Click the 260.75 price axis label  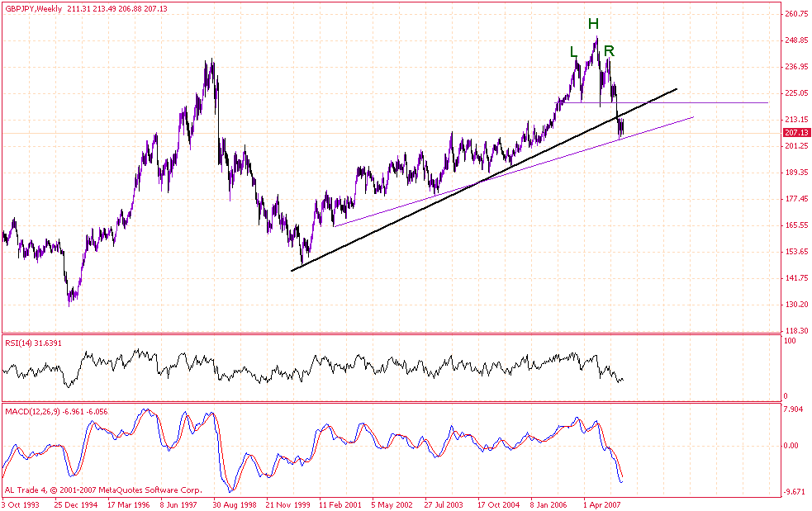pos(796,14)
